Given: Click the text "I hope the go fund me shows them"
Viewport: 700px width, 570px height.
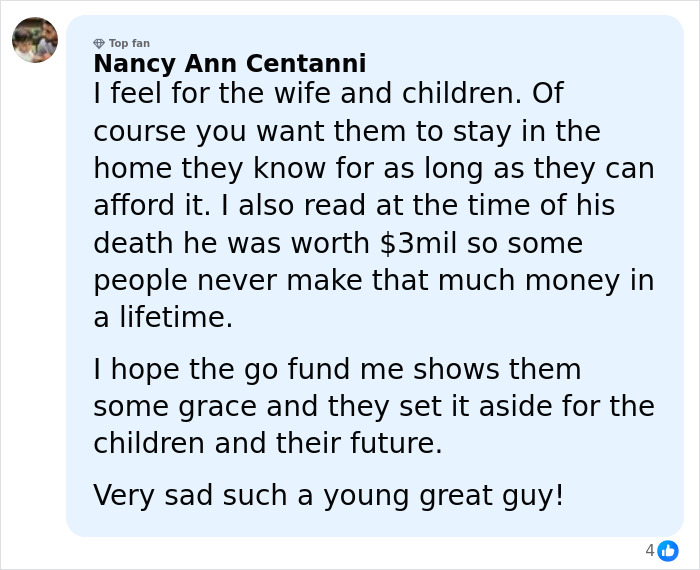Looking at the screenshot, I should 337,370.
